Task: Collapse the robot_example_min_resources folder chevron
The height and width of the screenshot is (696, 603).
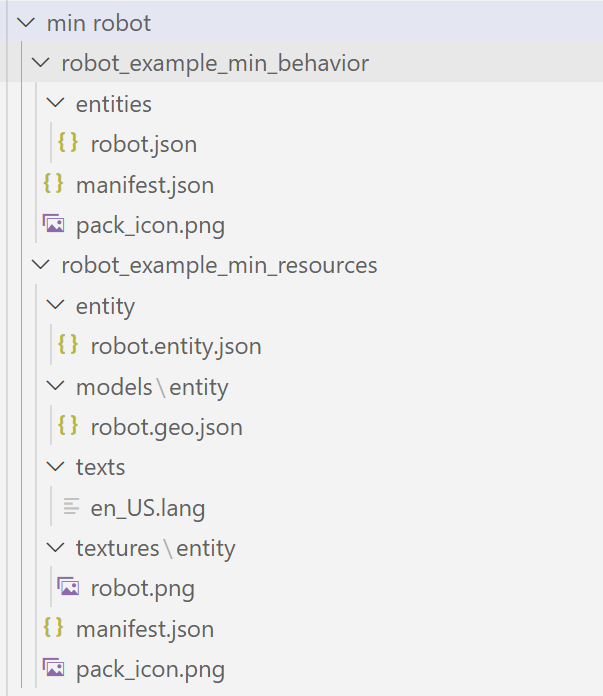Action: [41, 265]
